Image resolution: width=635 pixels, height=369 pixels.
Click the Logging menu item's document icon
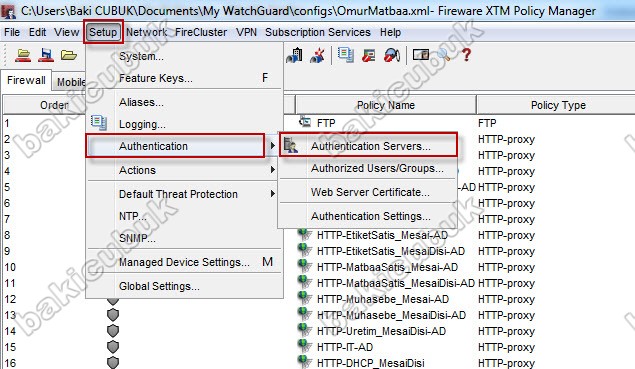pos(99,122)
